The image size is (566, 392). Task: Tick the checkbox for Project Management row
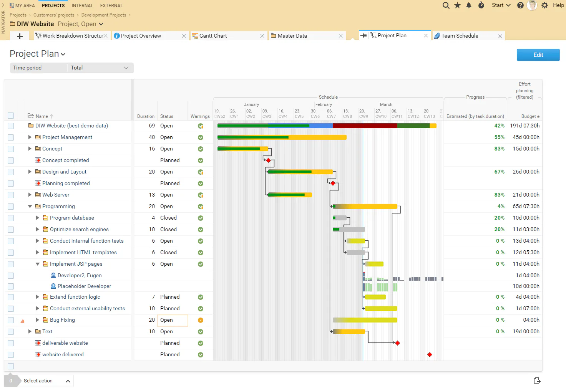[x=11, y=137]
